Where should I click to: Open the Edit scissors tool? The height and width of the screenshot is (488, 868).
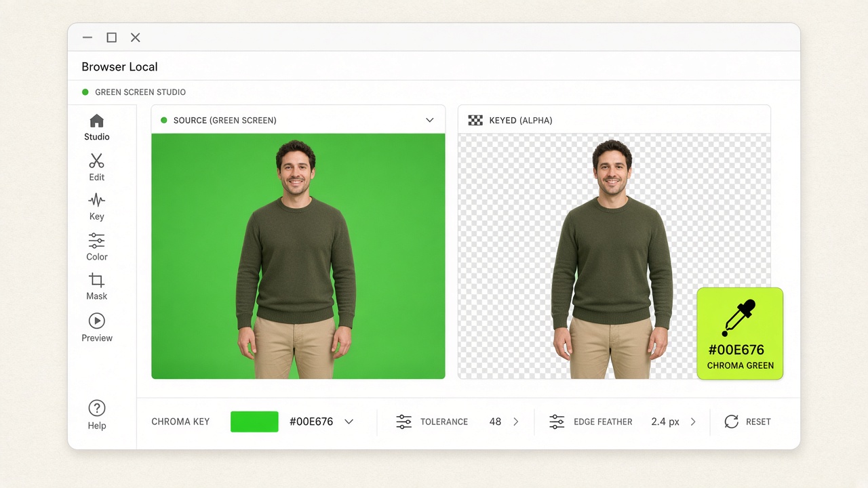pyautogui.click(x=97, y=167)
